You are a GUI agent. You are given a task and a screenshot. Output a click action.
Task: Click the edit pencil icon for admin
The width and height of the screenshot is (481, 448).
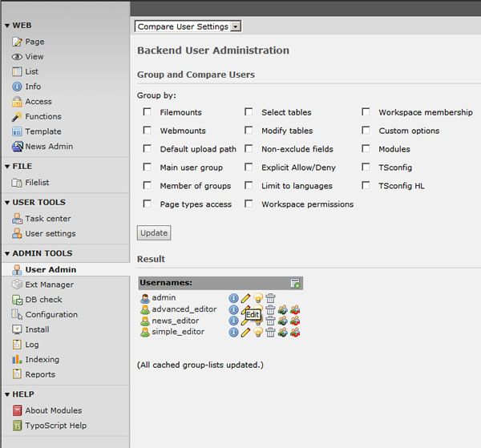tap(246, 298)
